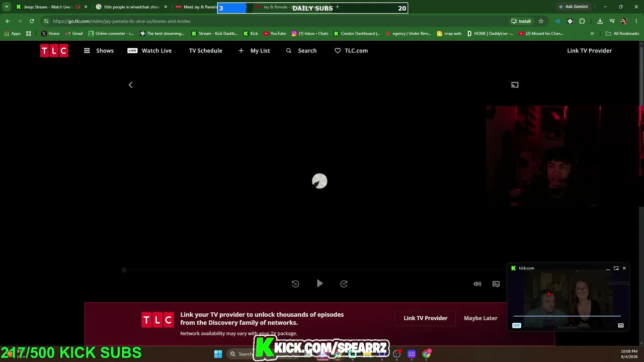Rewind the video with the replay icon
Screen dimensions: 644x362
click(x=295, y=284)
